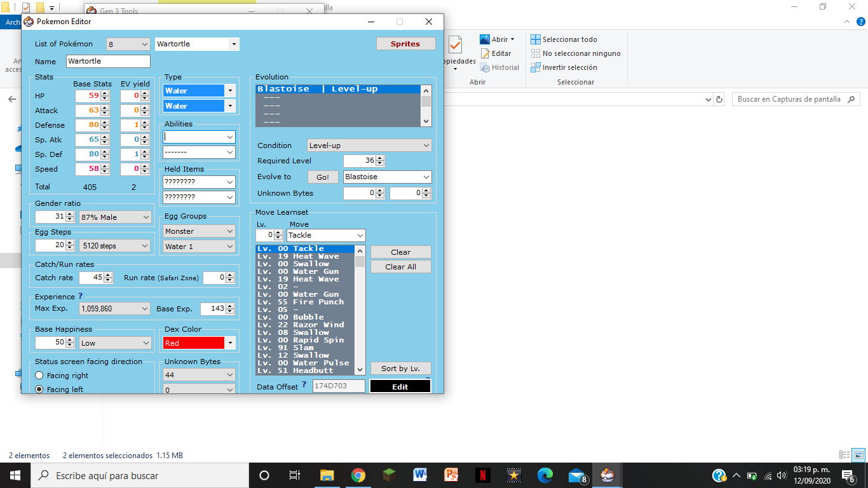
Task: Click the Experience help question mark
Action: coord(81,297)
